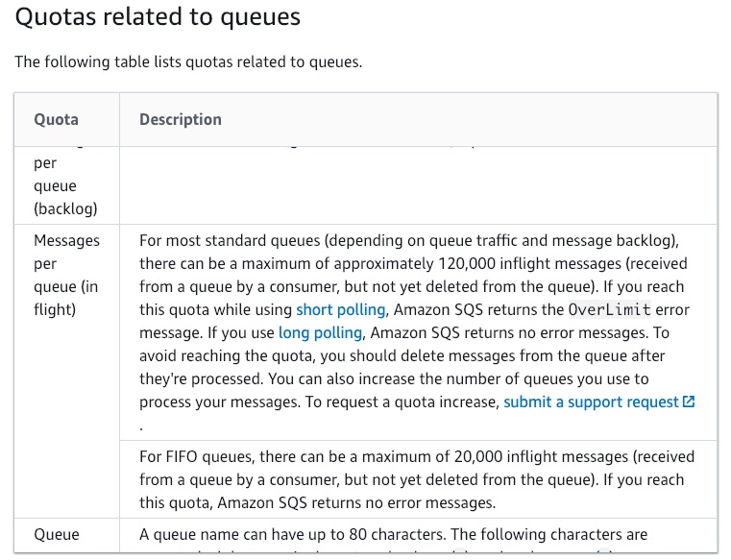The image size is (731, 560).
Task: Follow the long polling link
Action: (x=320, y=333)
